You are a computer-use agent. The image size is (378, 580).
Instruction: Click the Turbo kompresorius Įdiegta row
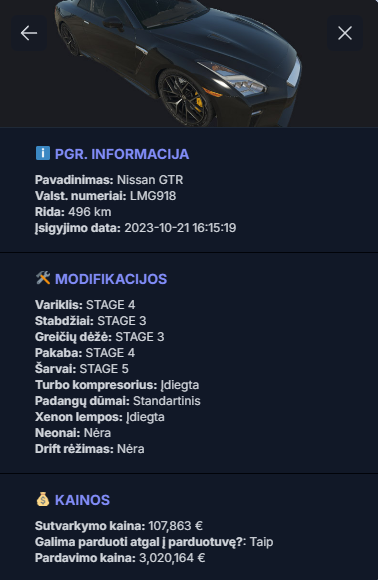(117, 385)
